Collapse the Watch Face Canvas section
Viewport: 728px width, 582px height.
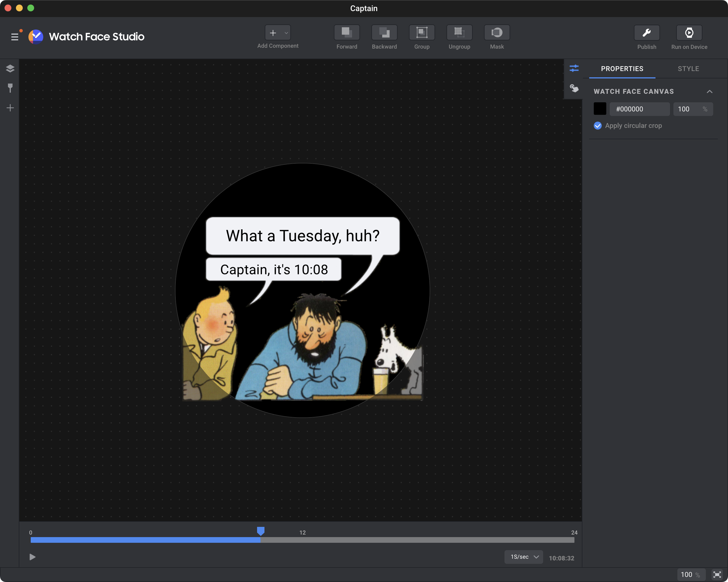(x=709, y=92)
